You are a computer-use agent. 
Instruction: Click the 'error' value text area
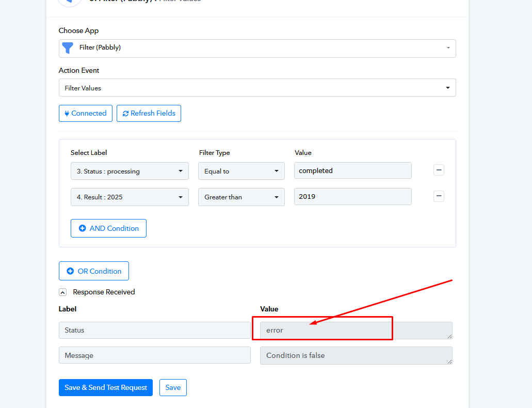pyautogui.click(x=356, y=331)
